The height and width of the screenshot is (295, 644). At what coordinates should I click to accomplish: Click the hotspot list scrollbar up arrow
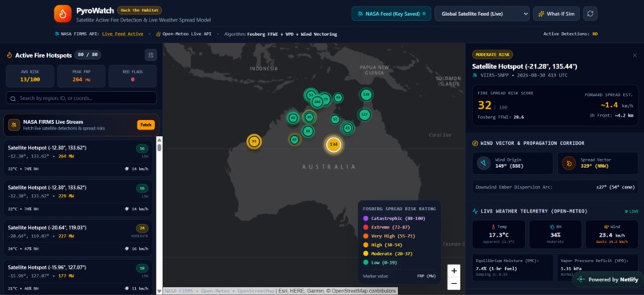point(159,140)
